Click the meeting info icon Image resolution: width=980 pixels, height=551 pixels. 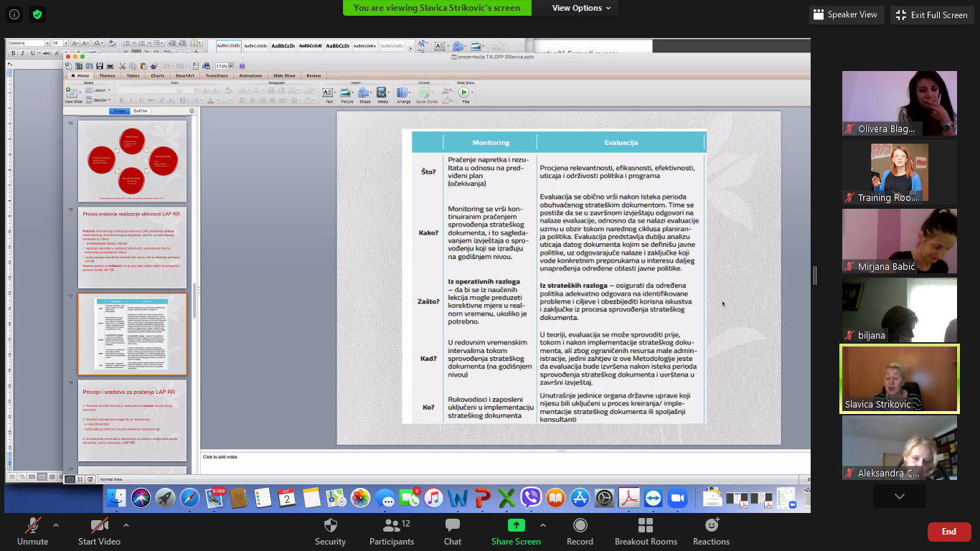point(14,14)
